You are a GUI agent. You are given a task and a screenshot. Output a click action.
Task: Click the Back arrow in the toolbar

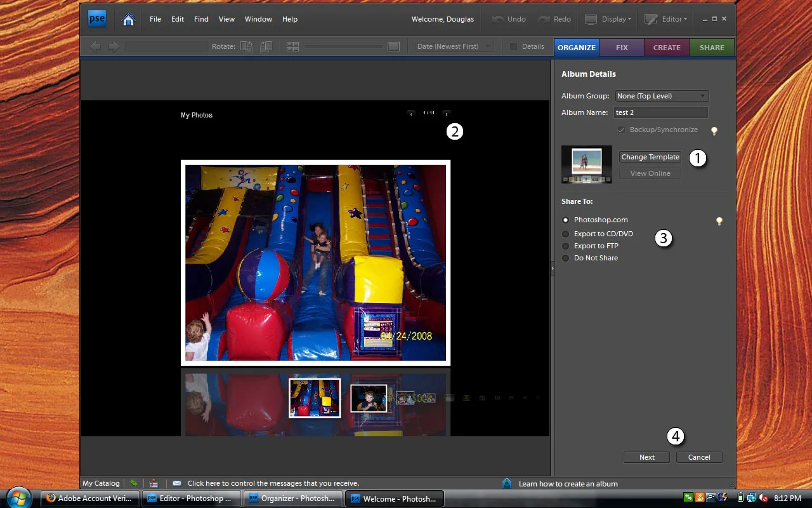point(95,46)
